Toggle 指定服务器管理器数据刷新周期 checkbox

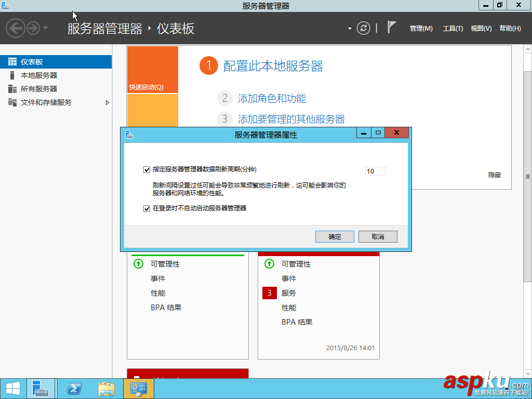click(x=147, y=169)
